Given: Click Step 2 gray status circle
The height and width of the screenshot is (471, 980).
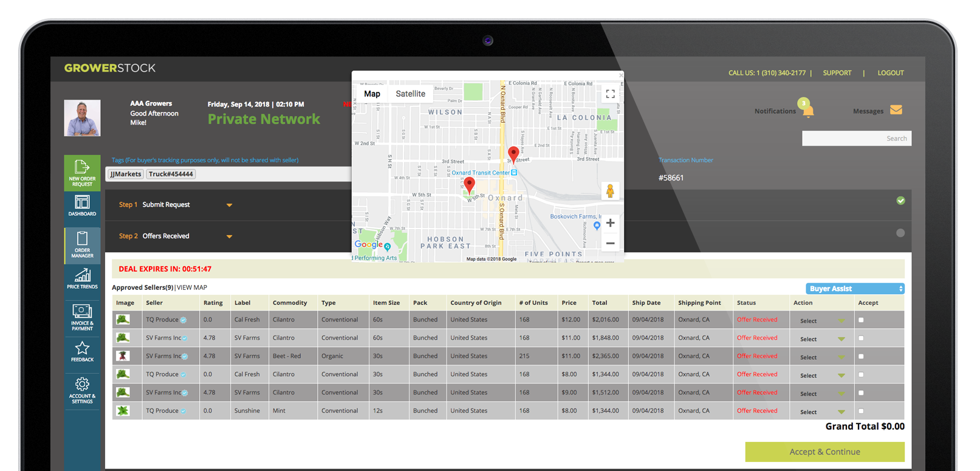Looking at the screenshot, I should [900, 233].
